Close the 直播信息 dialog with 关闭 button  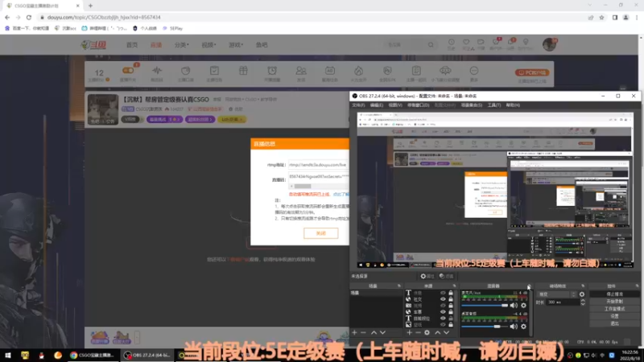point(320,233)
